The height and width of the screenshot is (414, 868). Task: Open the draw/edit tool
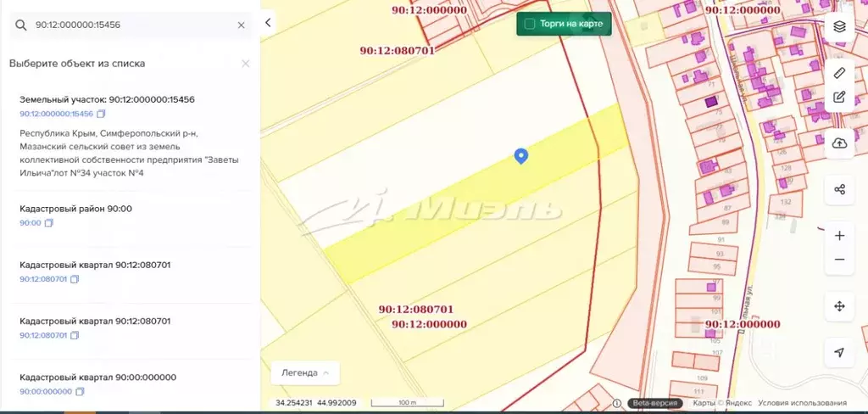pos(839,97)
